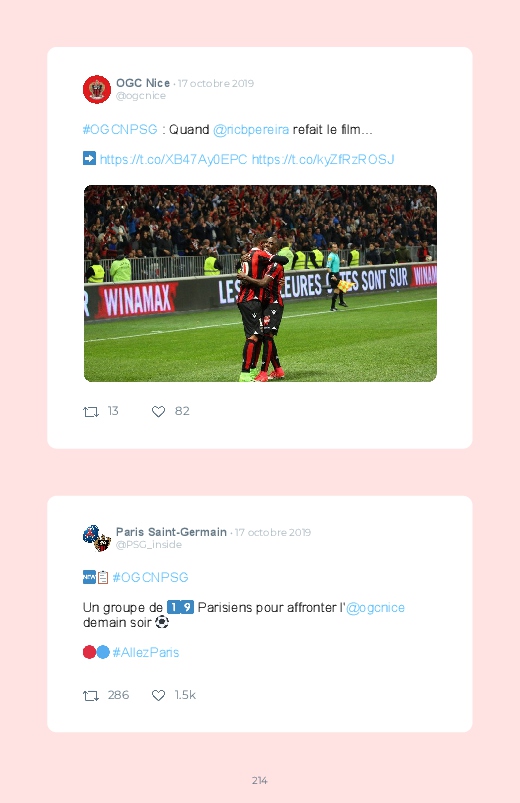
Task: Open the #OGCNPSG hashtag in the Nice tweet
Action: [120, 130]
